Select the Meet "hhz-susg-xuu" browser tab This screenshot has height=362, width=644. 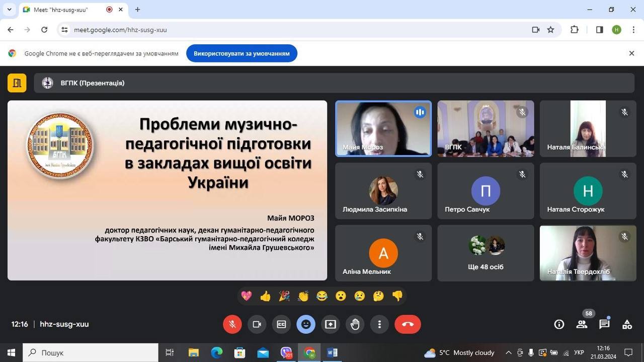tap(65, 10)
